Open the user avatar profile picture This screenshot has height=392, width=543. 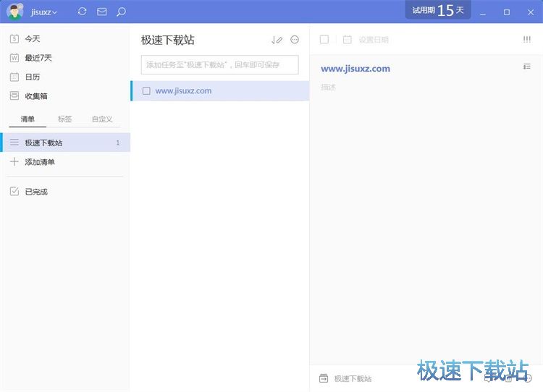pos(14,12)
